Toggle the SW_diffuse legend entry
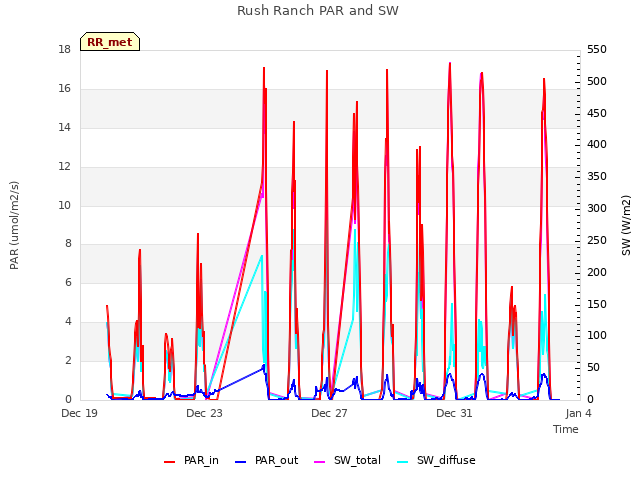640x480 pixels. coord(436,460)
